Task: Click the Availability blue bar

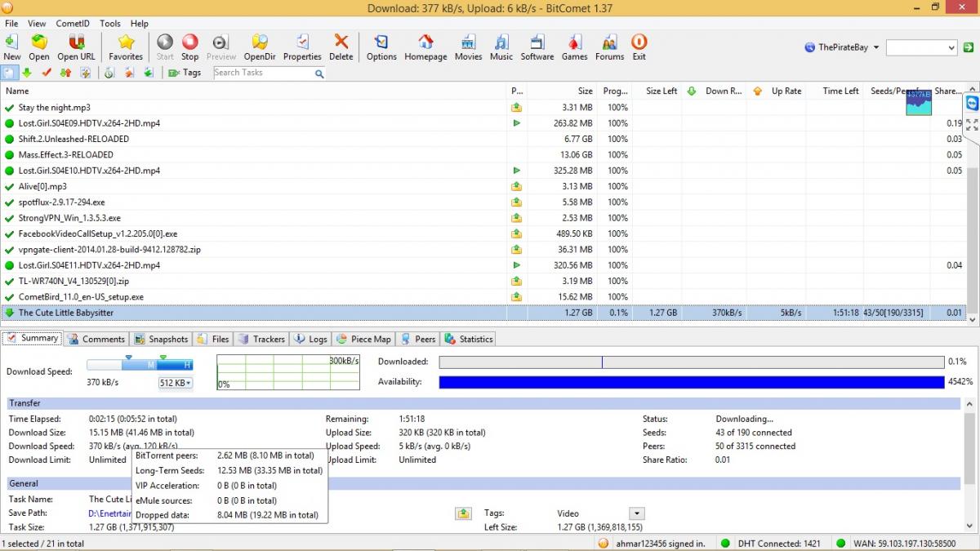Action: [x=691, y=382]
